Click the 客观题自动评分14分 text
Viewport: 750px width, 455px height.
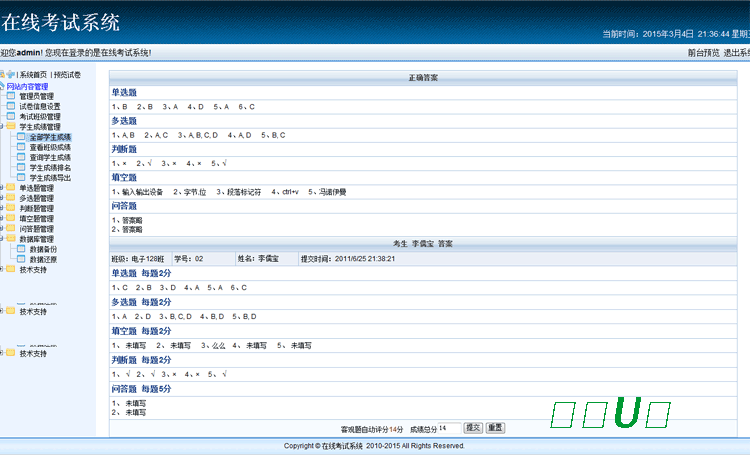(372, 430)
